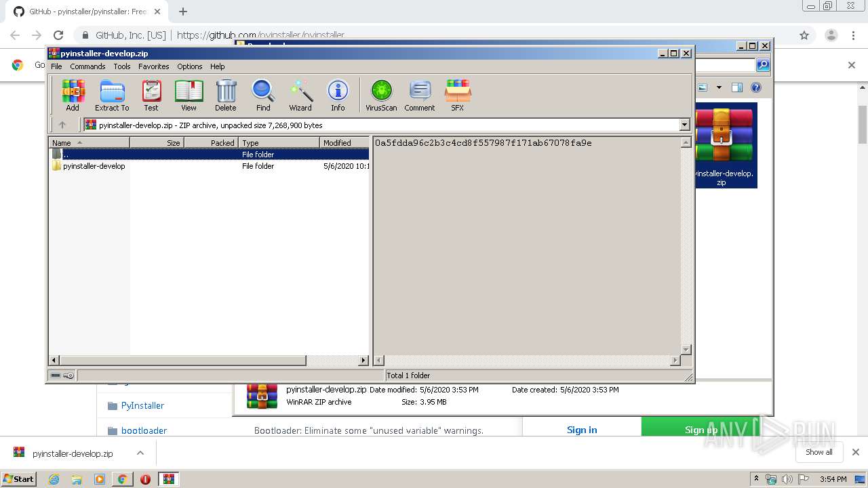
Task: Toggle the Explorer preview pane icon
Action: click(737, 87)
